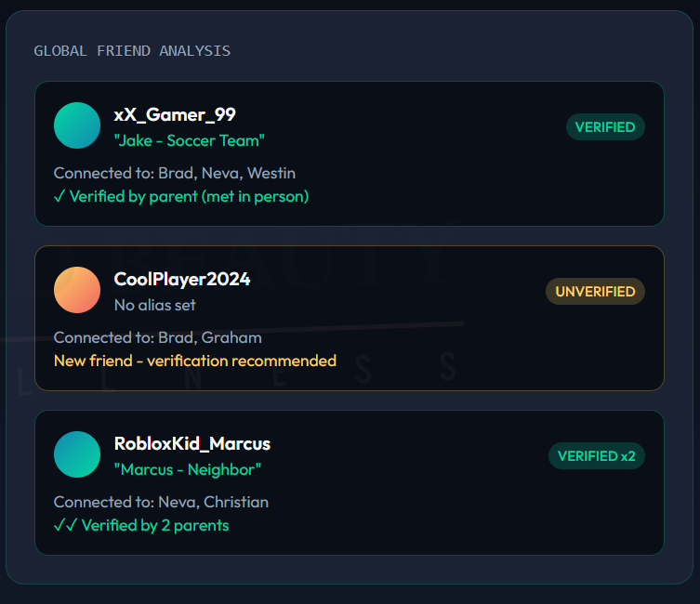This screenshot has height=604, width=700.
Task: Click "Connected to: Brad, Graham" line
Action: pos(158,337)
